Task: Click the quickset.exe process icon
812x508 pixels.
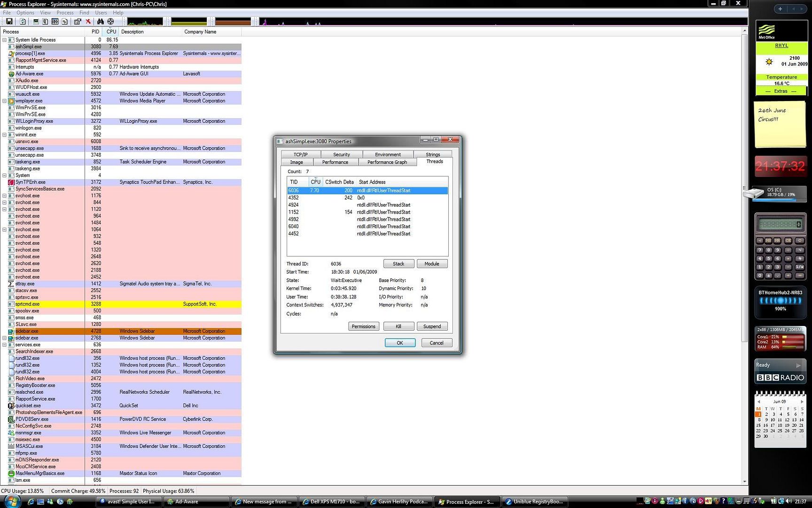Action: [11, 405]
